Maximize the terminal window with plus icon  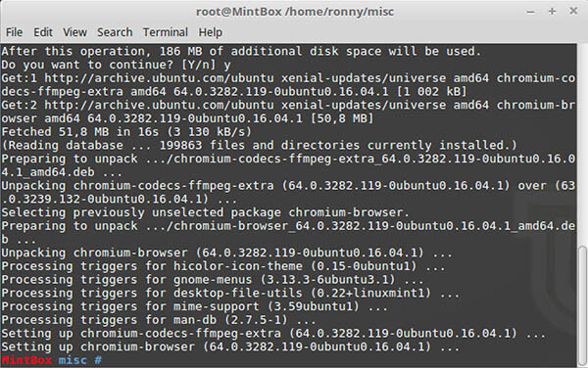coord(552,11)
